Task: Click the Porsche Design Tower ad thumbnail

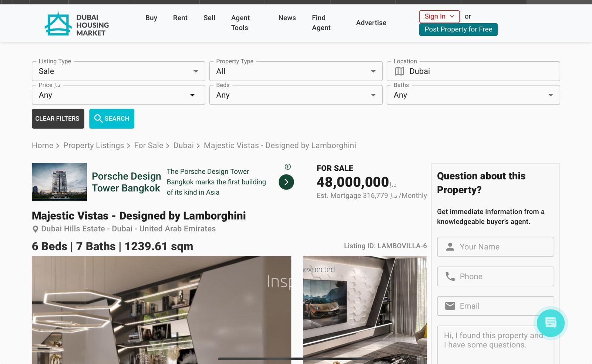Action: [x=59, y=182]
